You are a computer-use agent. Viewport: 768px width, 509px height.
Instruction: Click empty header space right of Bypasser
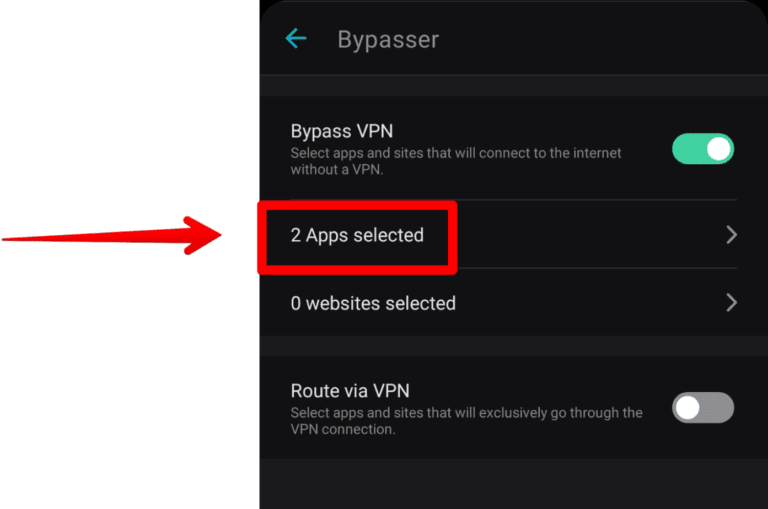[600, 40]
